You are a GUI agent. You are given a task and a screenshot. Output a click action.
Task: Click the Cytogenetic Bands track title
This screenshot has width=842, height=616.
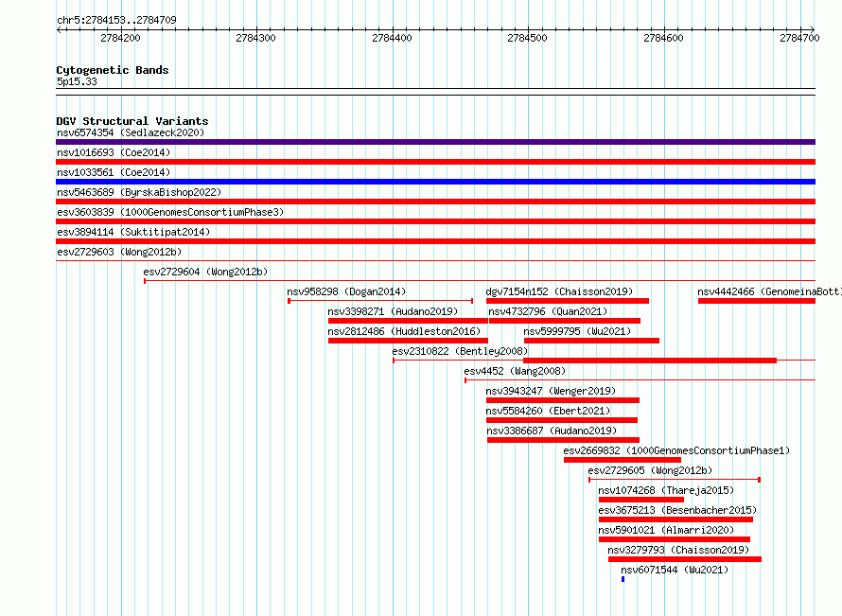click(113, 70)
